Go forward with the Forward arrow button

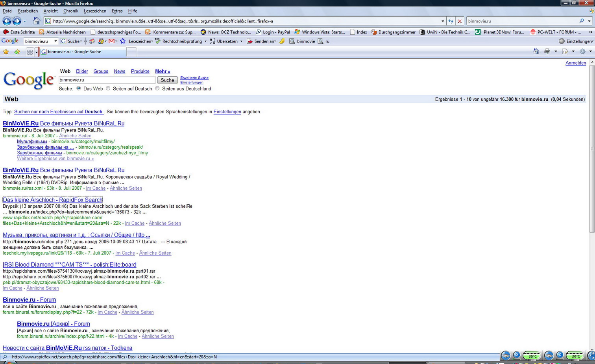[x=17, y=21]
